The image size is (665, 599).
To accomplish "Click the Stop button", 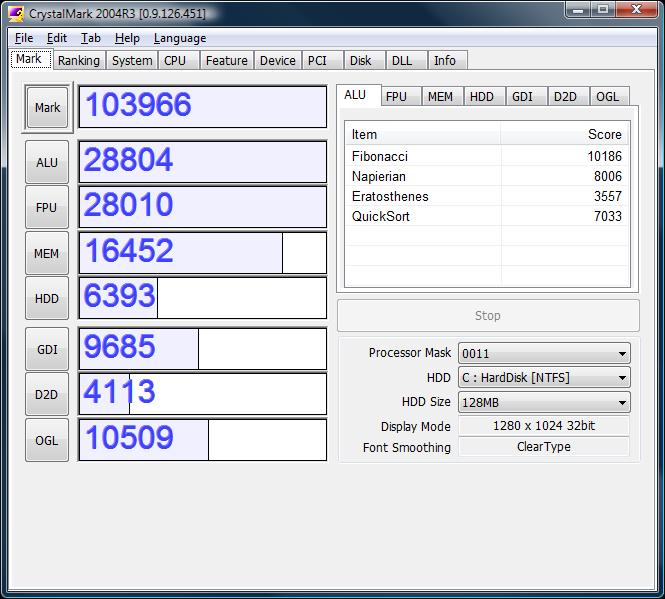I will coord(488,316).
